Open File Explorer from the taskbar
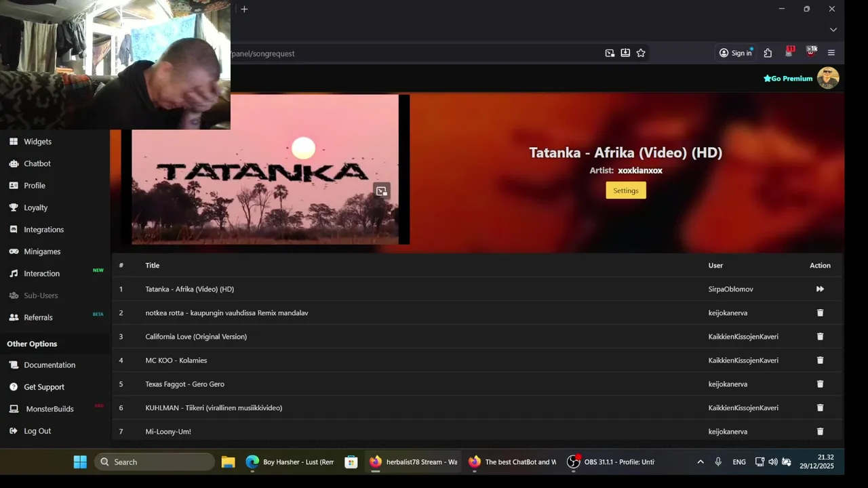Image resolution: width=868 pixels, height=488 pixels. [x=228, y=462]
